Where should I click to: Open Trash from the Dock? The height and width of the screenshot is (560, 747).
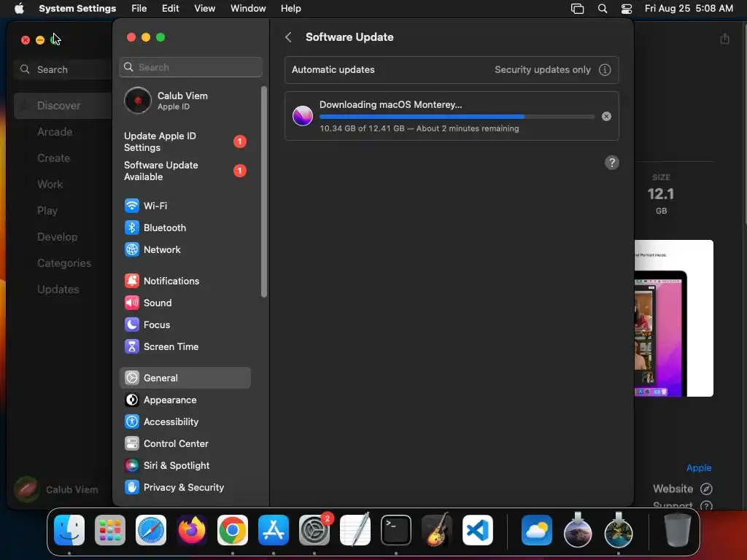pos(678,530)
